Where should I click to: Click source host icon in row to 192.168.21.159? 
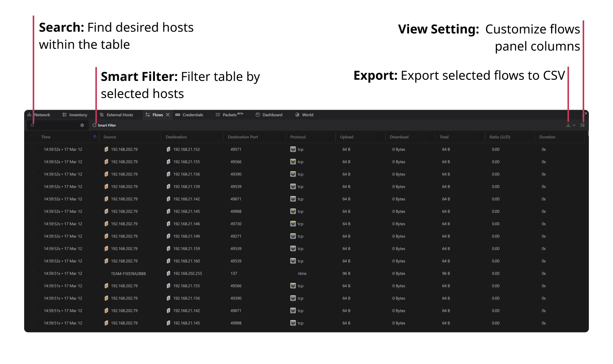point(106,249)
